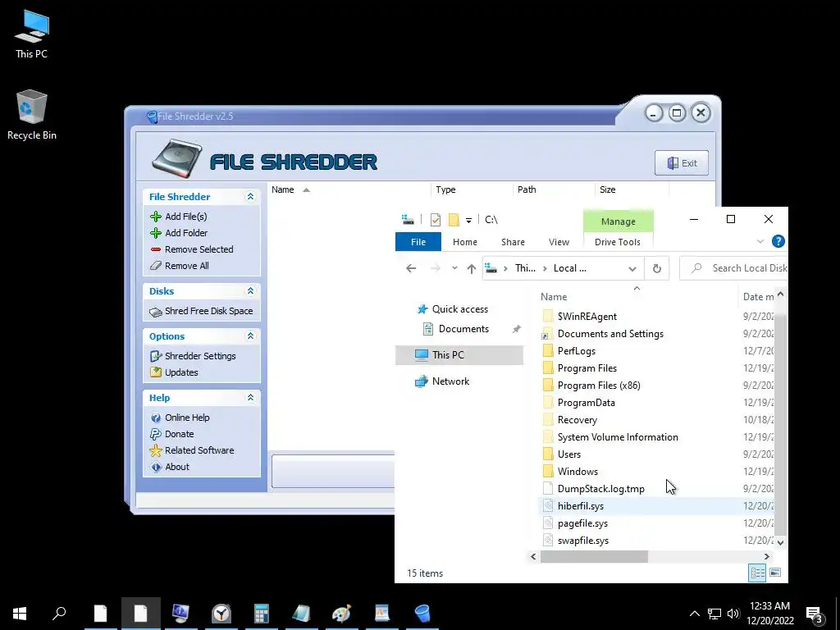Click Remove All eraser option
Viewport: 840px width, 630px height.
tap(186, 266)
